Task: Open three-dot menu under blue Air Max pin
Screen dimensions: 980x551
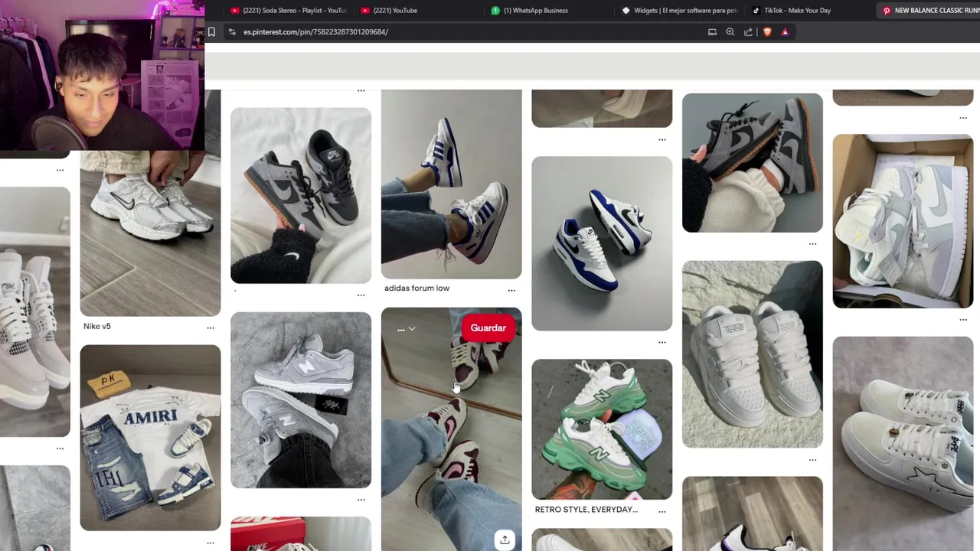Action: [662, 342]
